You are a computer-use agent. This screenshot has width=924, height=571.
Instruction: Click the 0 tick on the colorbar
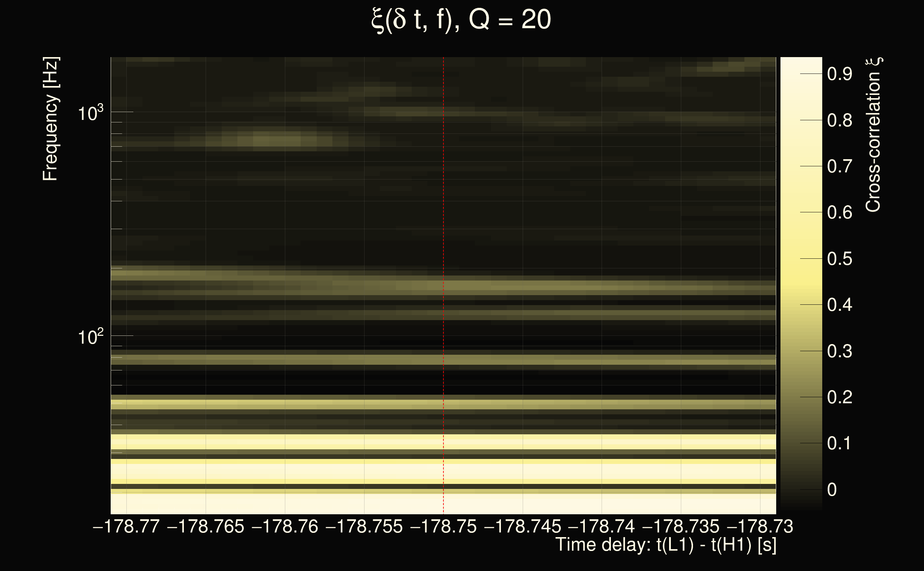tap(832, 490)
